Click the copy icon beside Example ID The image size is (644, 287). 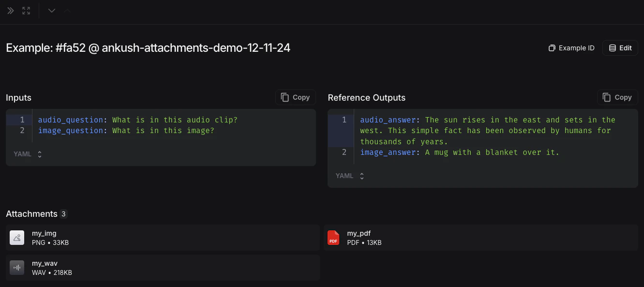click(552, 48)
